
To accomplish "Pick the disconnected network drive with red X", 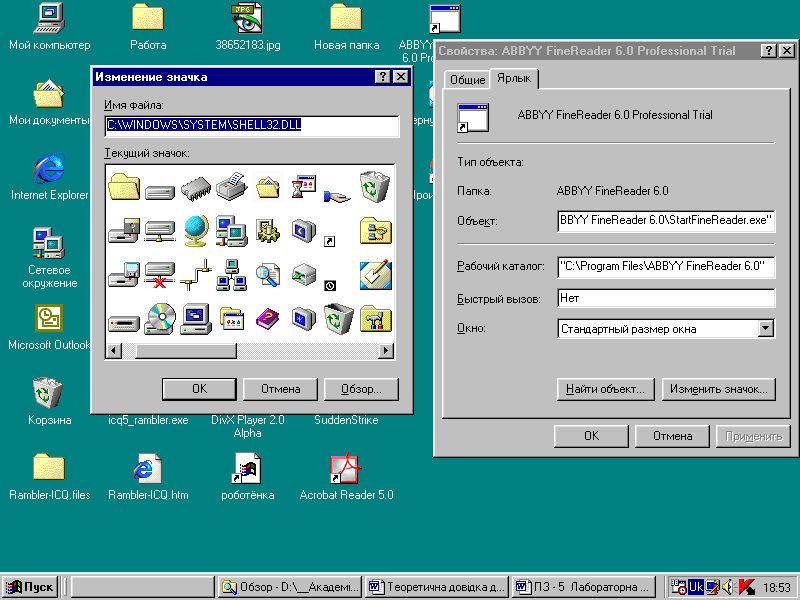I will (x=160, y=276).
